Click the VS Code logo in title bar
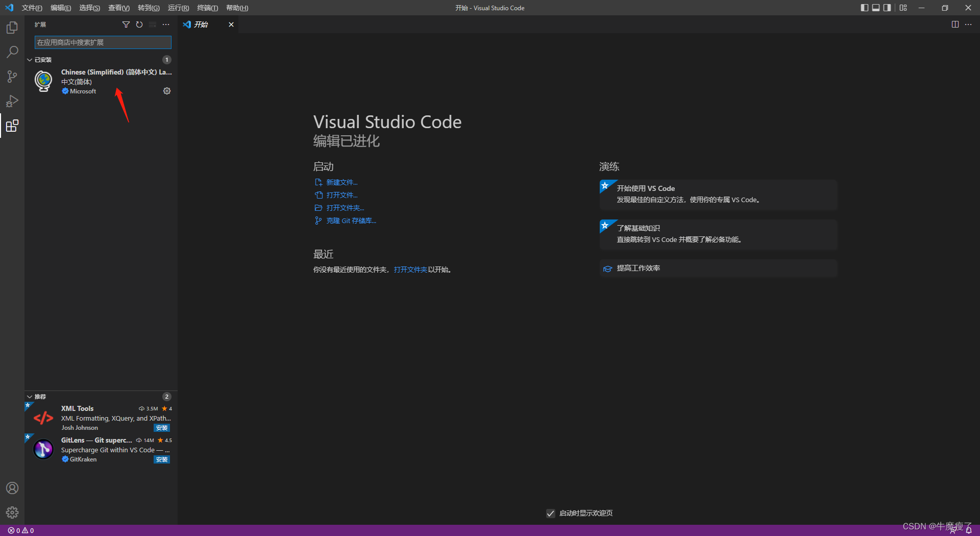The height and width of the screenshot is (536, 980). pos(9,8)
